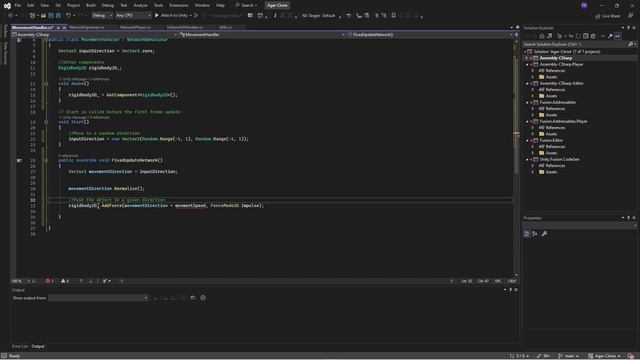The image size is (640, 360).
Task: Toggle auto-hide pin for Properties panel
Action: tap(628, 218)
